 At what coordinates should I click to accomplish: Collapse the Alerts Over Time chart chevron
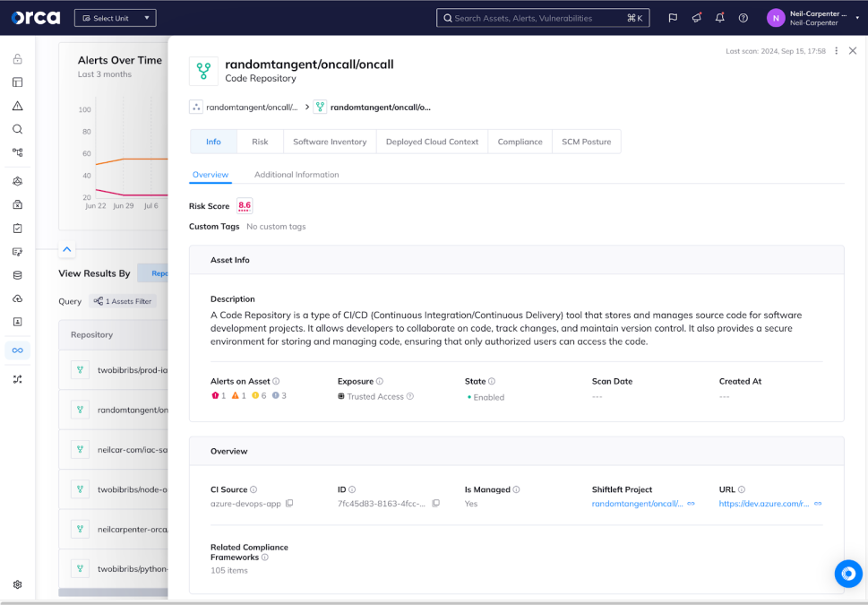67,249
